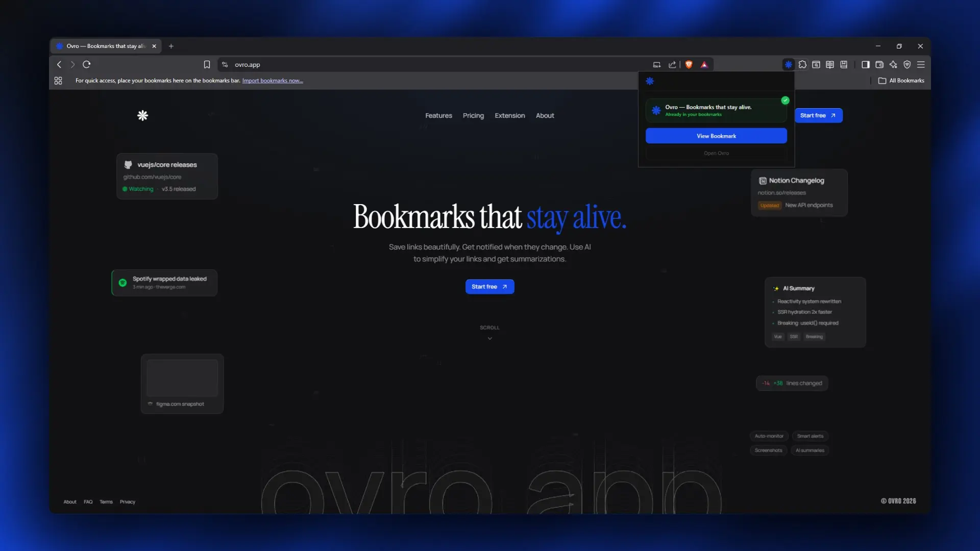This screenshot has width=980, height=551.
Task: Open Pricing in site navigation
Action: (x=473, y=115)
